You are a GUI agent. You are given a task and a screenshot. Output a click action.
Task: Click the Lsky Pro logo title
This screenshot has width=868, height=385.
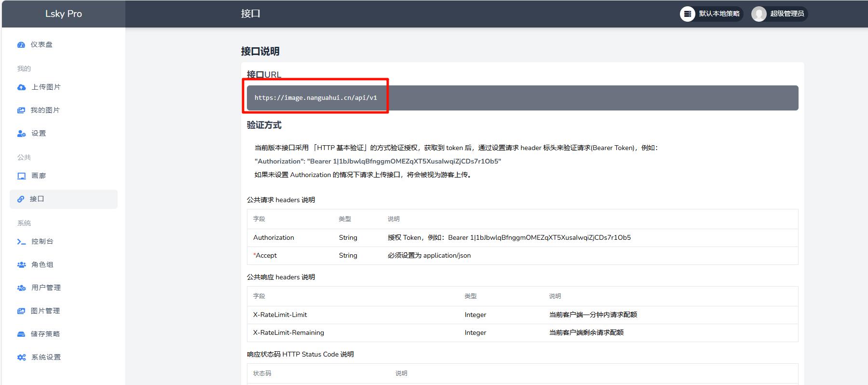click(64, 14)
